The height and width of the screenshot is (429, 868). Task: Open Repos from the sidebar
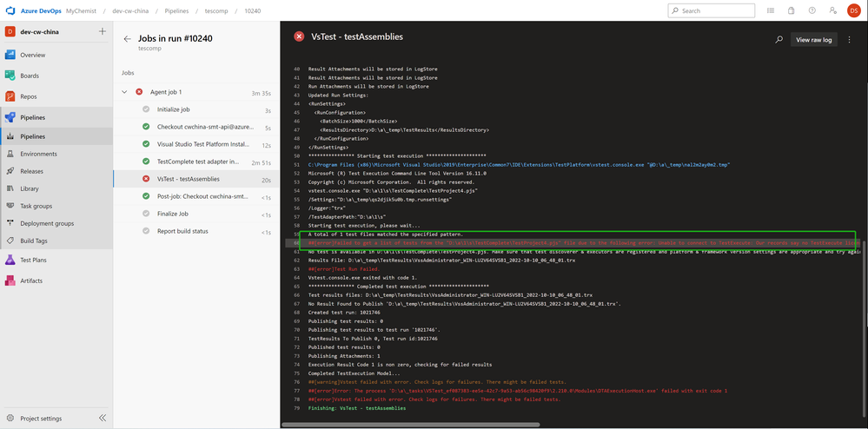click(29, 96)
